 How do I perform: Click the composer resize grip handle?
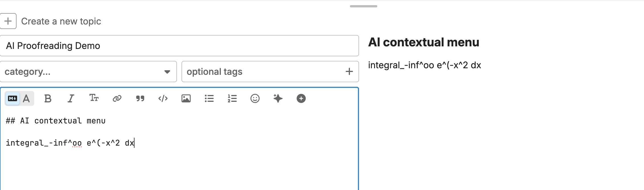click(363, 6)
